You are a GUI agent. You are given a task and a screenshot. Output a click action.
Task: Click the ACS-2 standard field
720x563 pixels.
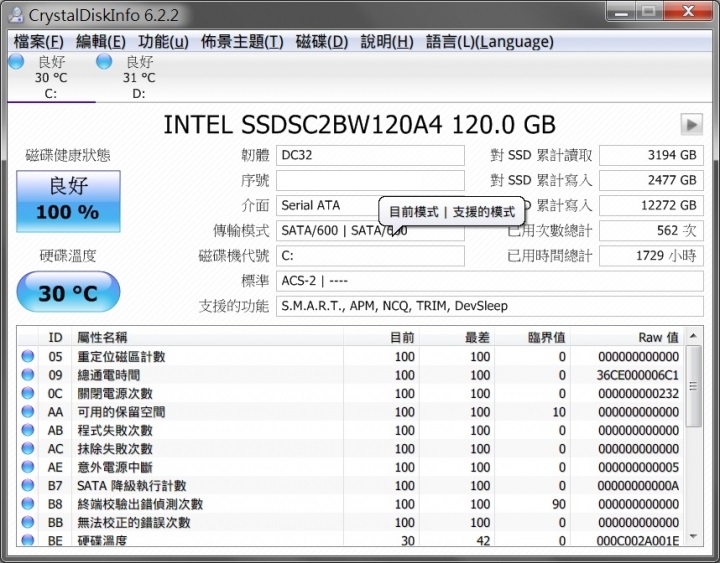tap(489, 281)
